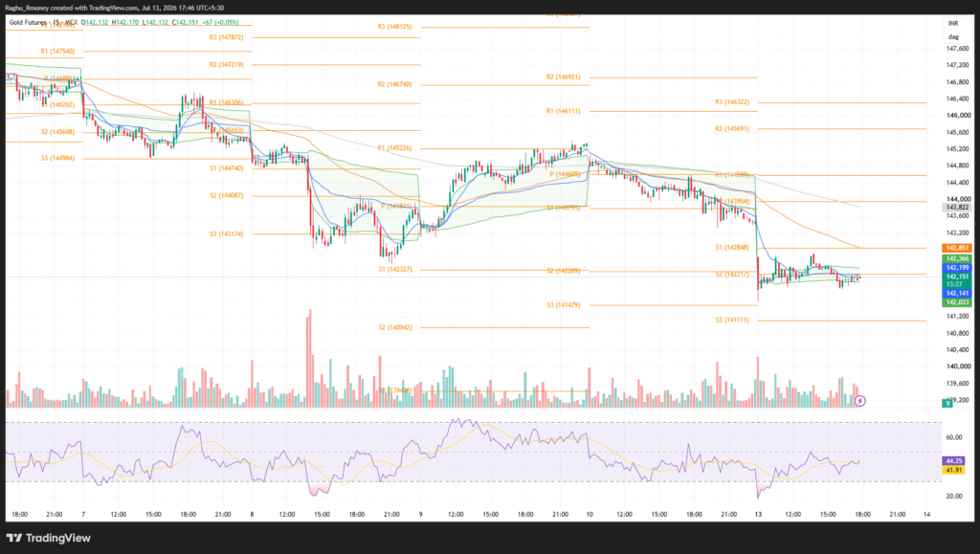The width and height of the screenshot is (980, 554).
Task: Click the green 142,366 price tag
Action: [x=957, y=258]
